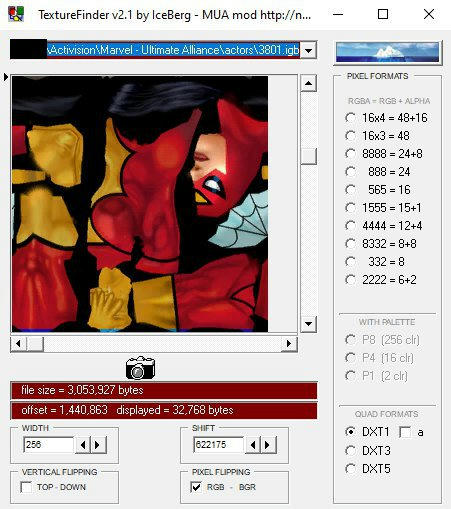Increase SHIFT with right arrow

268,445
